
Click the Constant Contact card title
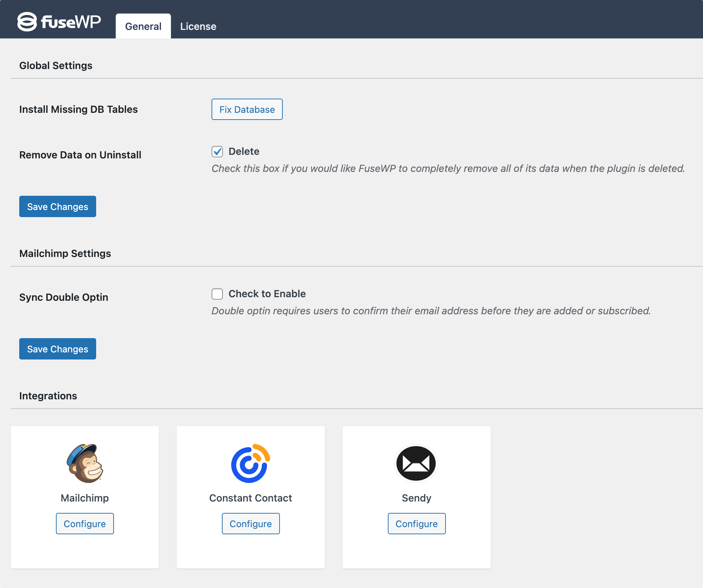(x=251, y=498)
